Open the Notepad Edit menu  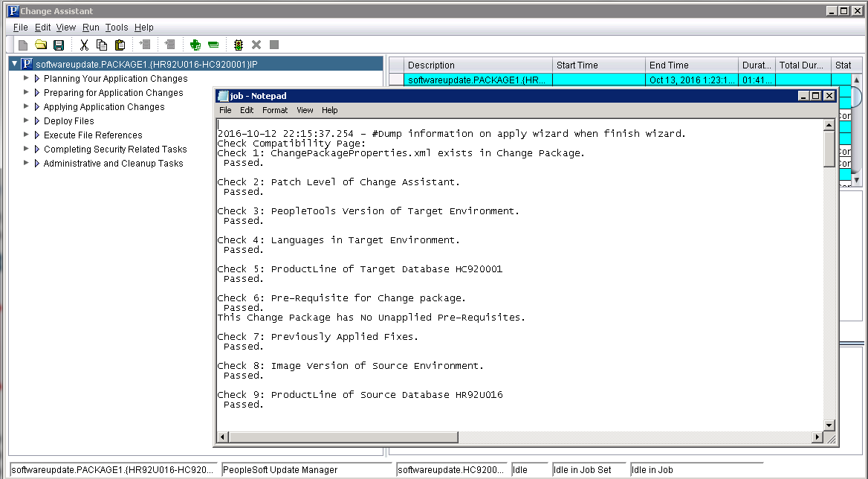(247, 110)
